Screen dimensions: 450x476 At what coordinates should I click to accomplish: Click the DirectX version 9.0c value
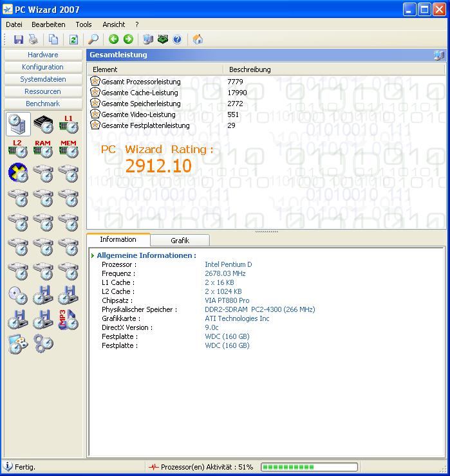pos(211,327)
